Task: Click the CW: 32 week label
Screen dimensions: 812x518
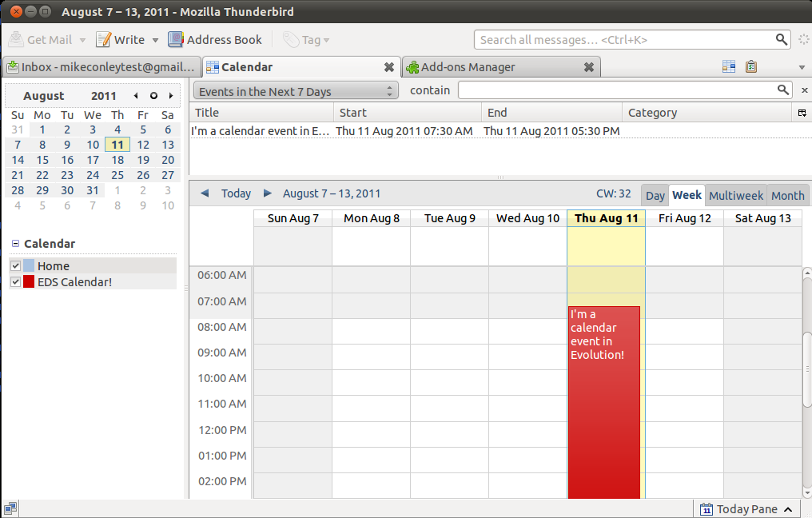Action: pyautogui.click(x=614, y=193)
